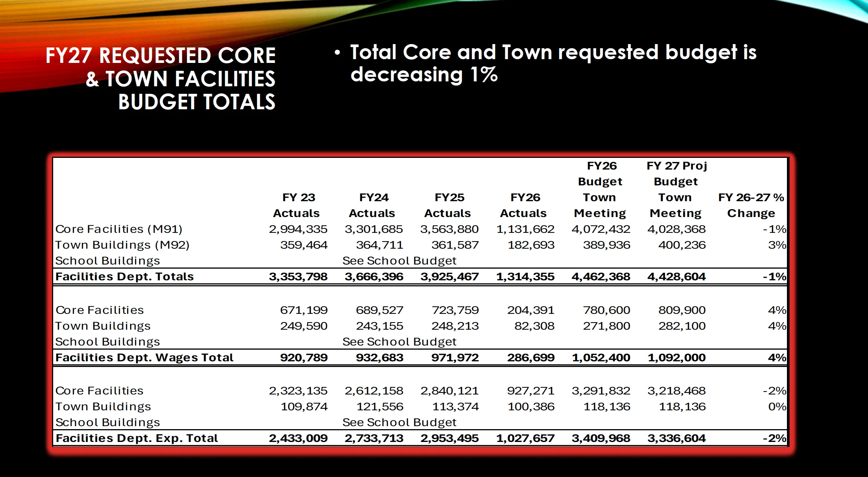868x477 pixels.
Task: Select the "Town Buildings (M92)" row label
Action: point(122,245)
